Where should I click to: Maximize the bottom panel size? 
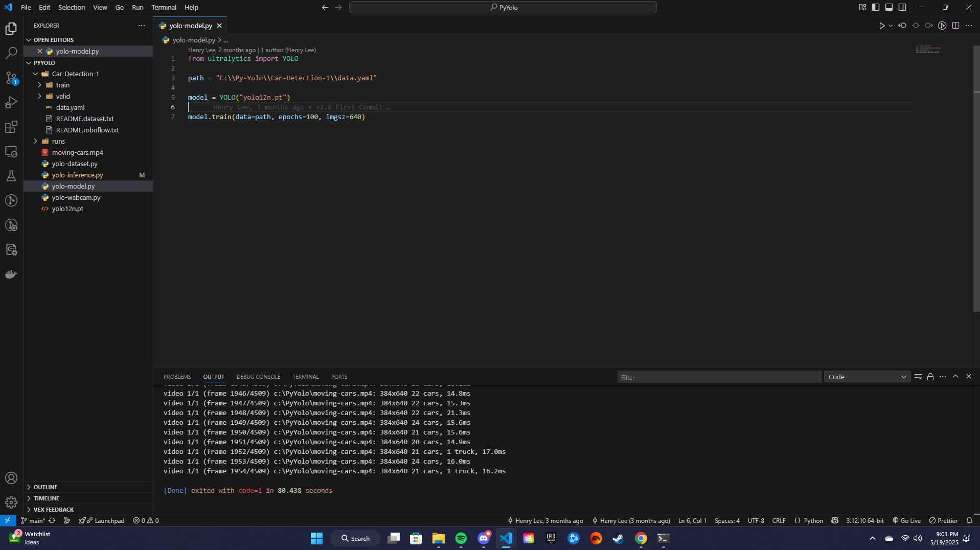point(955,377)
